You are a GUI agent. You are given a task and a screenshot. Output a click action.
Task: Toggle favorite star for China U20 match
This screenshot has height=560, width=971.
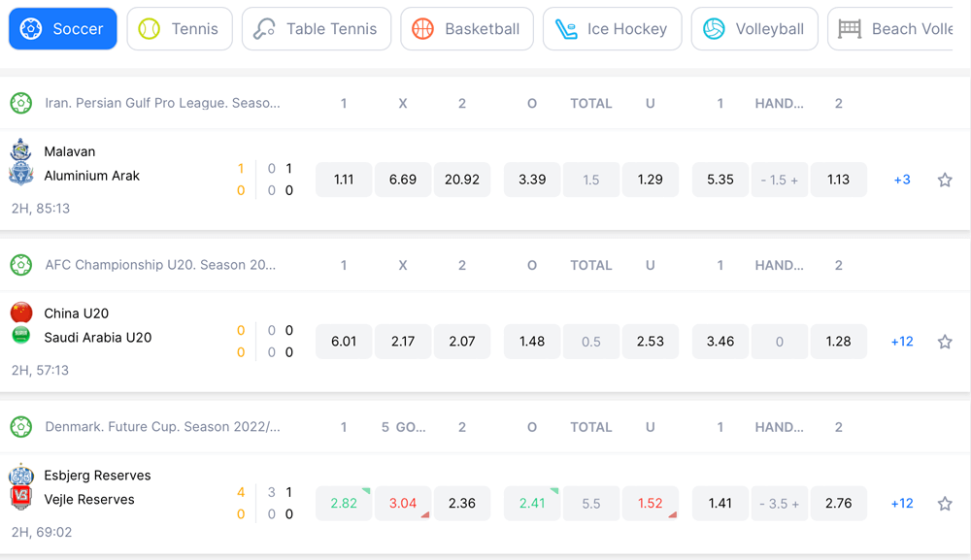click(x=944, y=342)
